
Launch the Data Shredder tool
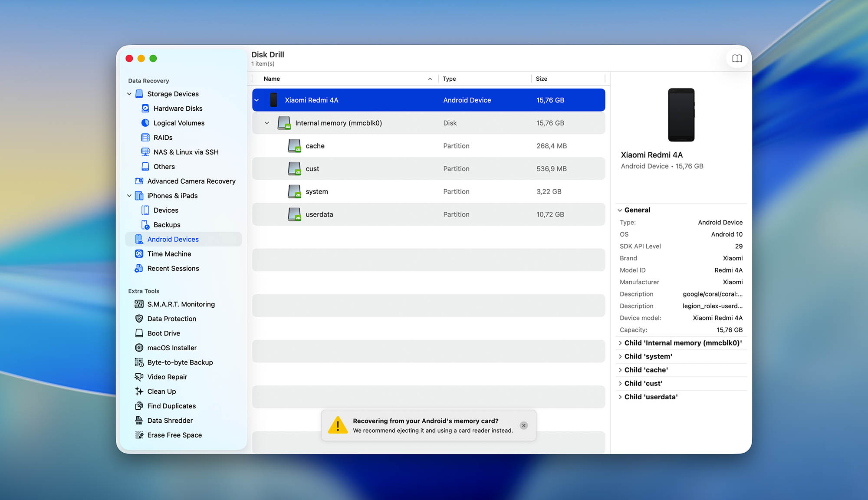pyautogui.click(x=170, y=420)
